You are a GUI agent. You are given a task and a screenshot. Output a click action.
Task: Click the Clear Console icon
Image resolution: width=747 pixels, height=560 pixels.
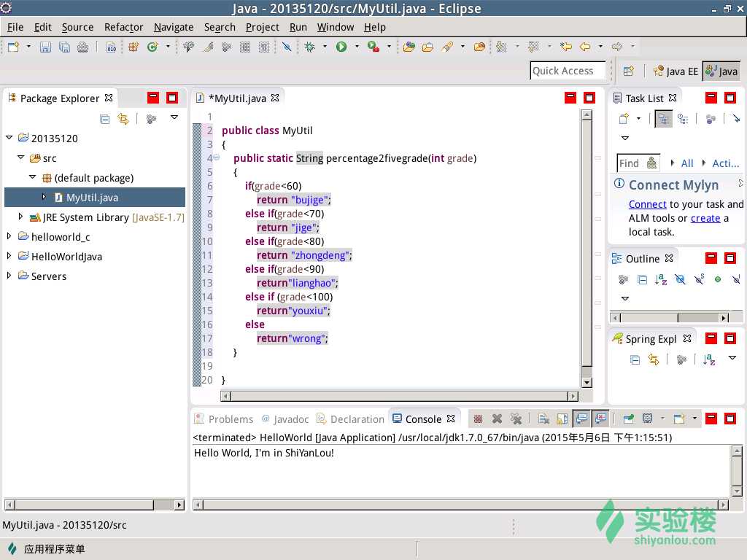[543, 419]
